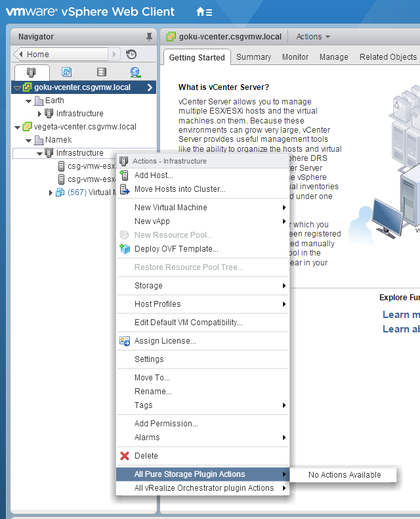Click the goku-vcenter vCenter icon in the tree
This screenshot has width=420, height=519.
[x=27, y=87]
